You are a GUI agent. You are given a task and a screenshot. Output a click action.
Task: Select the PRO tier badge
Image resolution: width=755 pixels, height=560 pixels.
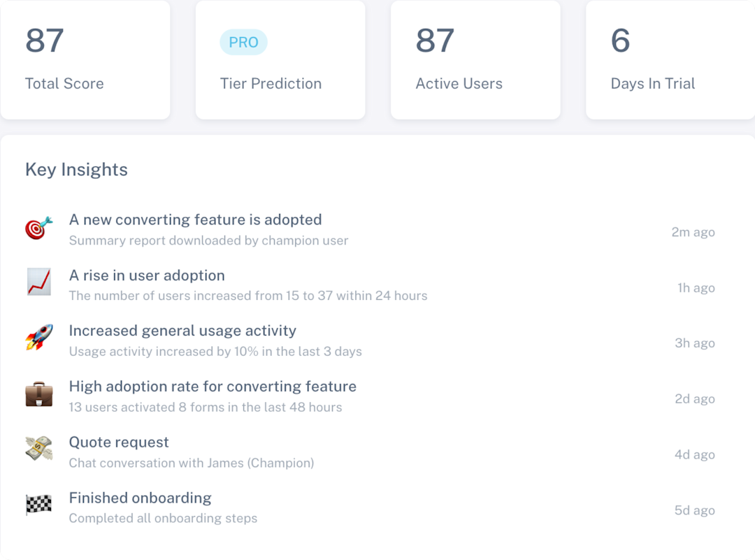pos(244,43)
